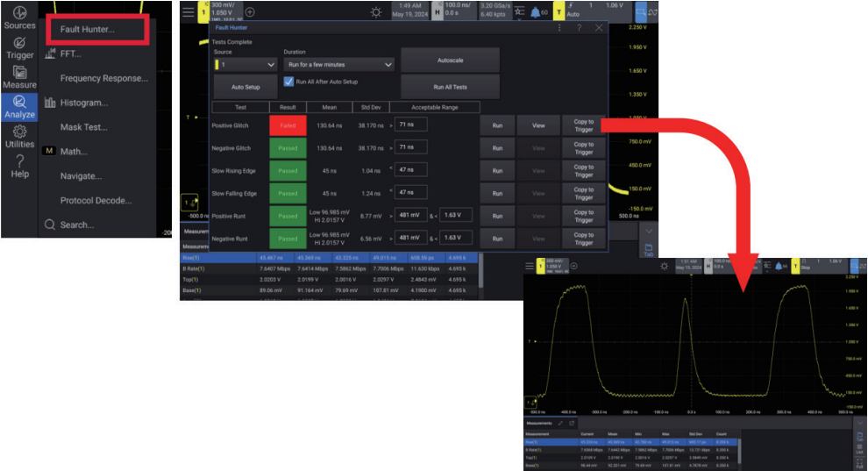Expand the Source dropdown
Viewport: 868px width, 471px height.
pyautogui.click(x=245, y=64)
